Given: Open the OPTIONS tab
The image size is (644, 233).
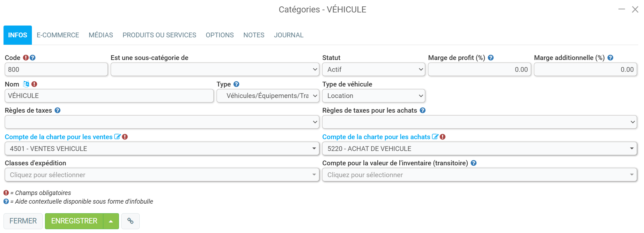Looking at the screenshot, I should (x=220, y=35).
